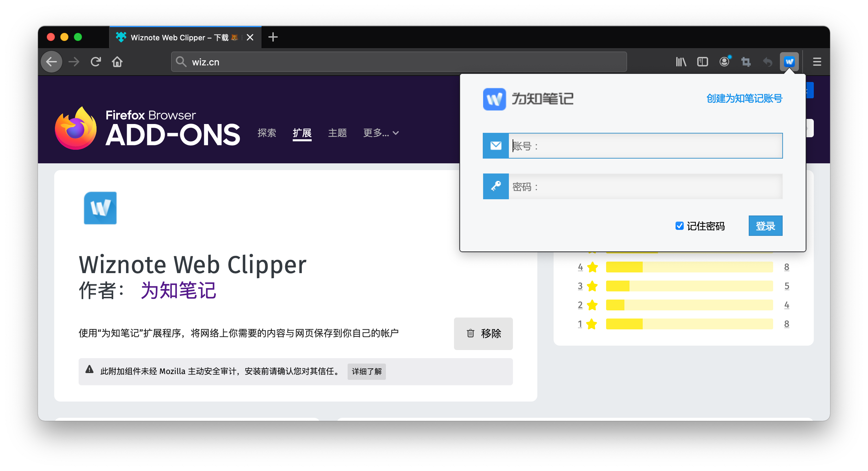The image size is (868, 471).
Task: Open the 探索 navigation item
Action: 267,133
